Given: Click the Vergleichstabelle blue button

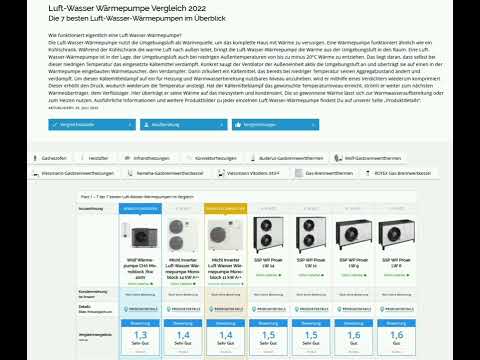Looking at the screenshot, I should (x=92, y=125).
